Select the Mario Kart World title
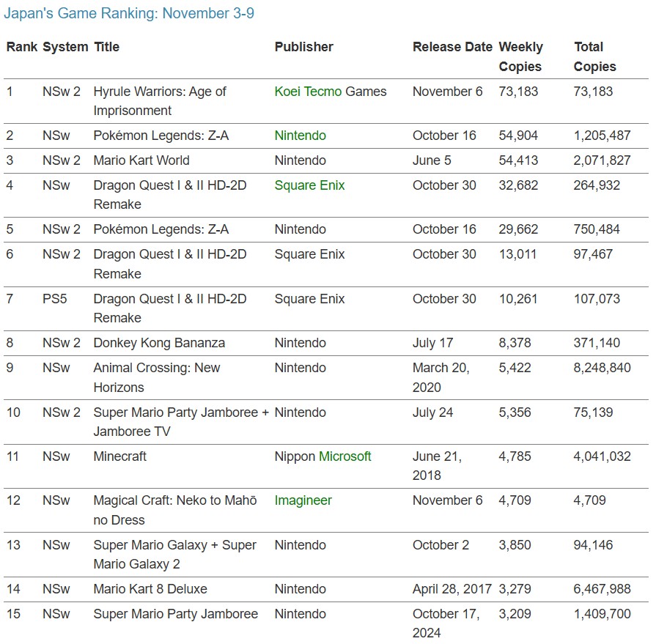The width and height of the screenshot is (656, 644). (x=141, y=160)
